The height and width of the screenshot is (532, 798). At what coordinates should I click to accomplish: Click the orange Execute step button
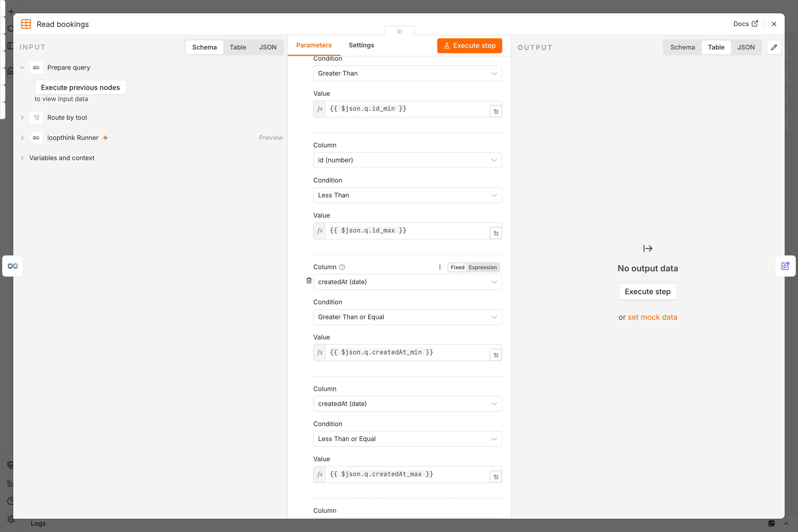469,45
